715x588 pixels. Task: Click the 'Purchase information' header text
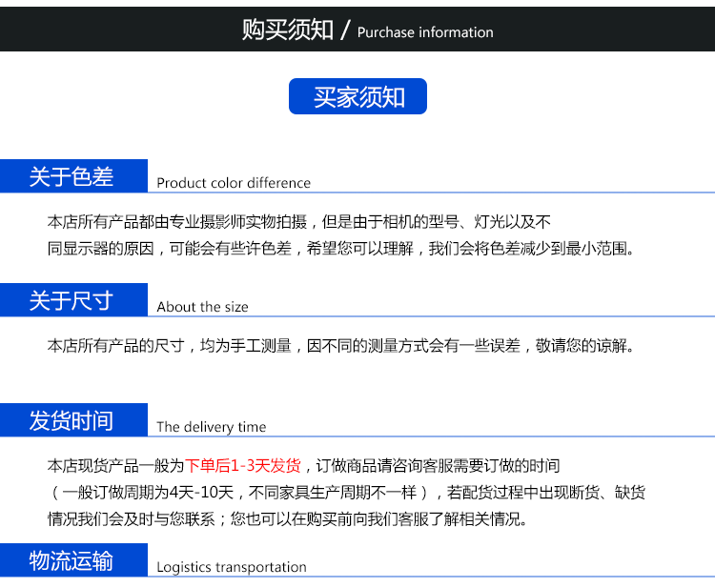point(425,32)
